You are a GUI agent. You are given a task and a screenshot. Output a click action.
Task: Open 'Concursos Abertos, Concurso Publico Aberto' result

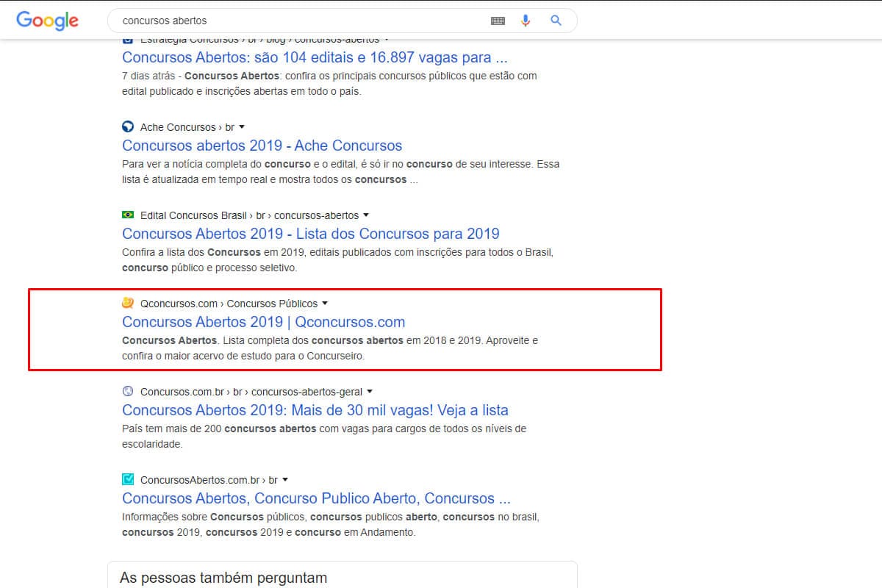[x=316, y=498]
